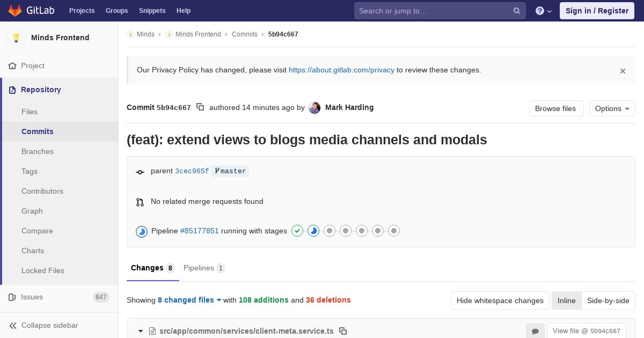Open parent commit 3cec965f
Viewport: 644px width, 338px height.
pyautogui.click(x=192, y=171)
